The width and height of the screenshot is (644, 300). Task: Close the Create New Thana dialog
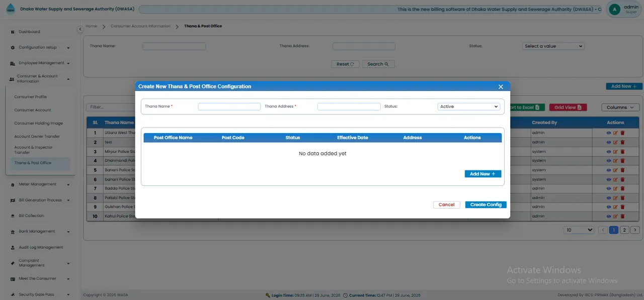click(501, 86)
